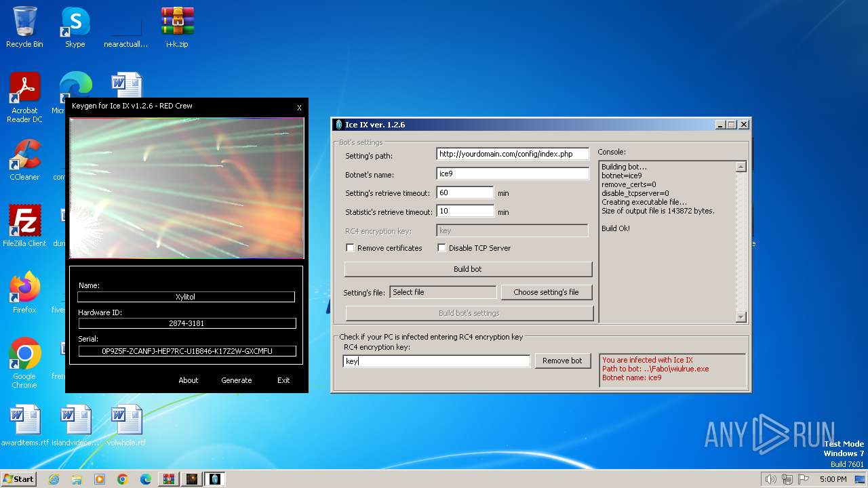The width and height of the screenshot is (868, 488).
Task: Minimize the Ice IX window
Action: 719,125
